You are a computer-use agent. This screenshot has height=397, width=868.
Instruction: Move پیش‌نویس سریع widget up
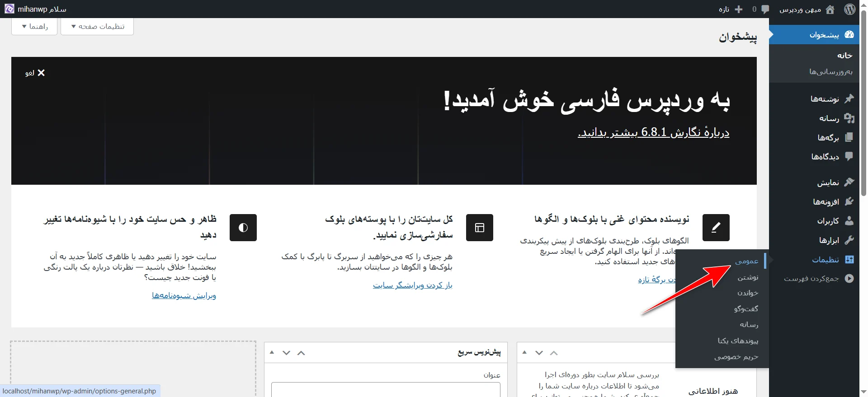pos(301,353)
